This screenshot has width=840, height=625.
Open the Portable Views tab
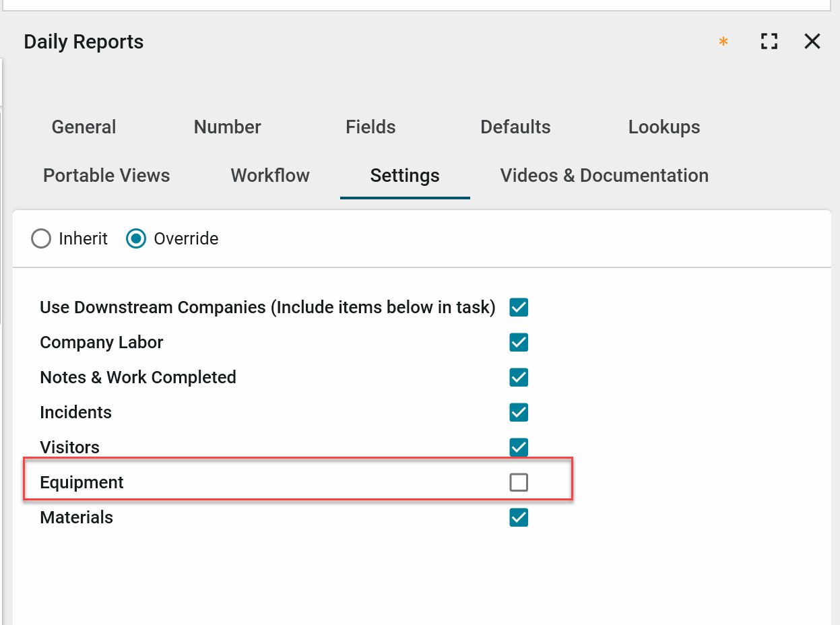(x=106, y=176)
